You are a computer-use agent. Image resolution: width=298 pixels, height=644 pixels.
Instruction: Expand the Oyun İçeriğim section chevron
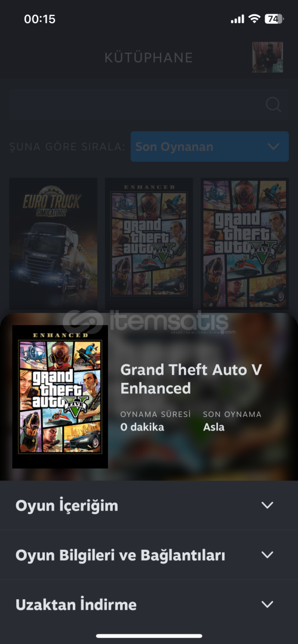pos(268,505)
